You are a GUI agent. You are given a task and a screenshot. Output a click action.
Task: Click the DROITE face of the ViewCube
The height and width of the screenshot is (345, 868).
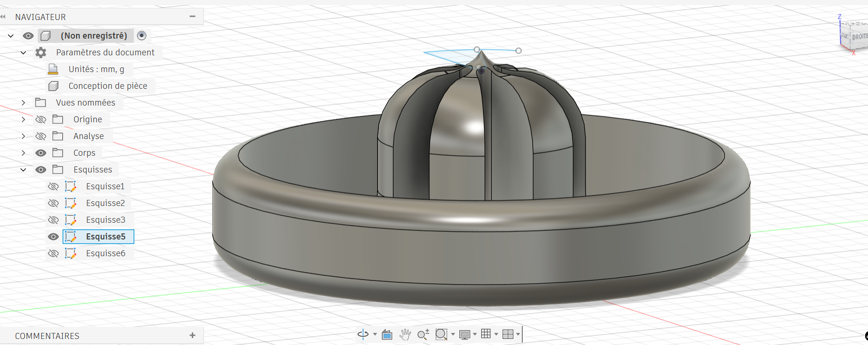point(859,37)
